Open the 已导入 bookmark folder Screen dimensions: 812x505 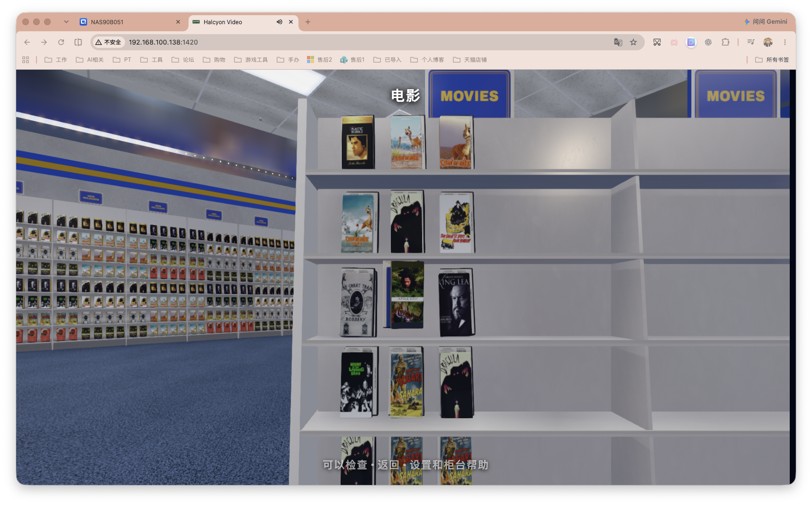click(x=388, y=60)
